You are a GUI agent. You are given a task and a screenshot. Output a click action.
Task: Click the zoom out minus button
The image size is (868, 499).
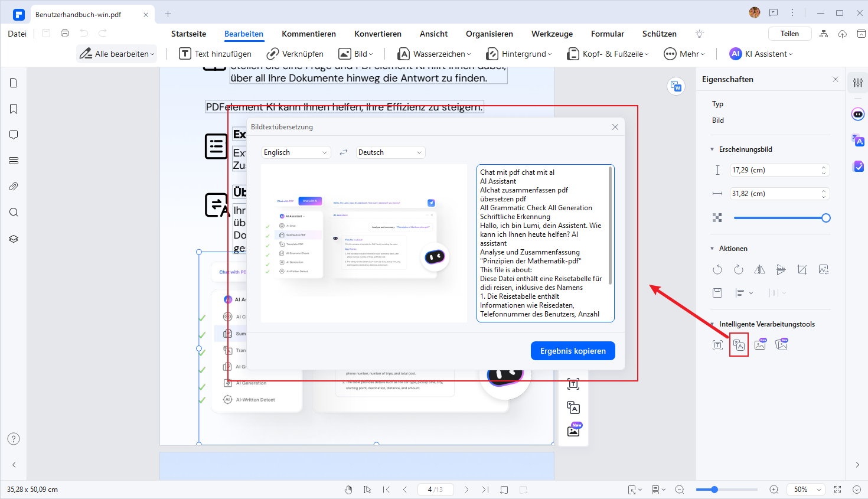tap(680, 490)
